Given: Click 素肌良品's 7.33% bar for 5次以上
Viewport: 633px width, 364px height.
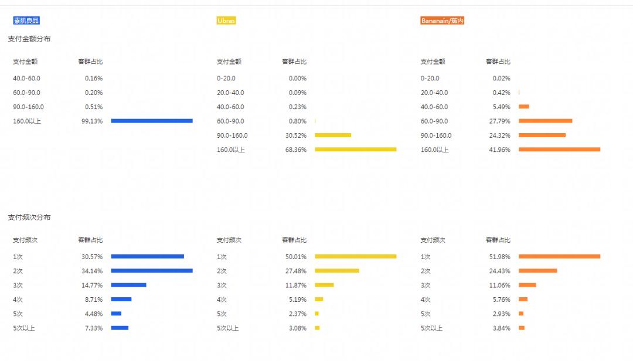Looking at the screenshot, I should (x=120, y=328).
